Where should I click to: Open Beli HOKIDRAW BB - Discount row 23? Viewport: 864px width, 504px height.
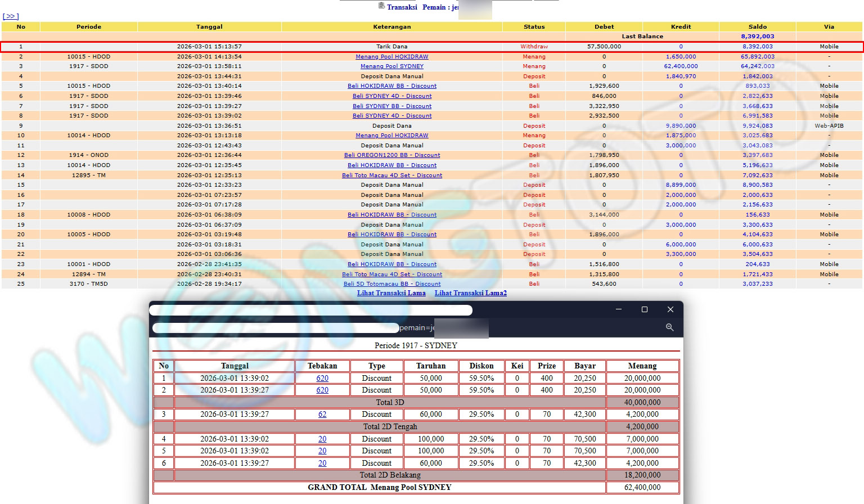[391, 264]
